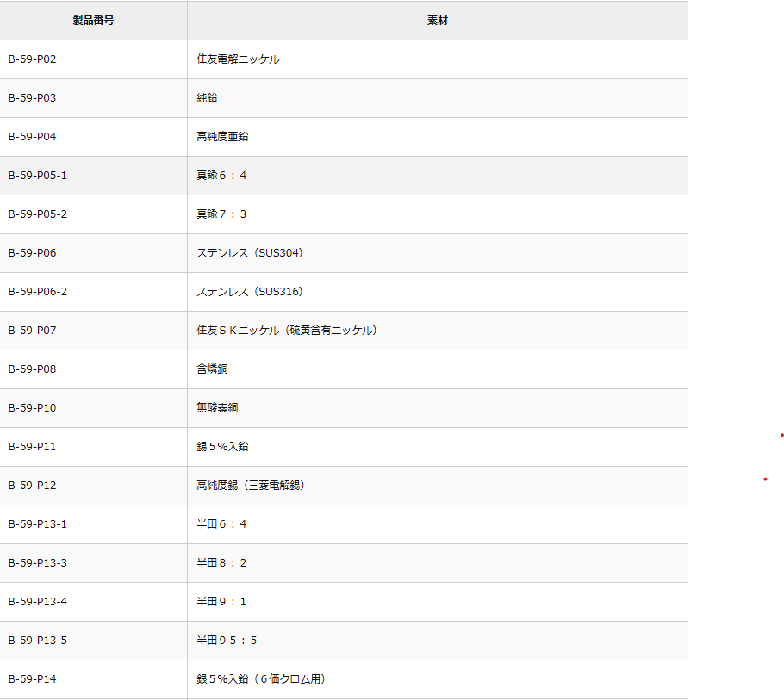Click the 真鍮7:3 material cell
The width and height of the screenshot is (784, 700).
click(221, 214)
